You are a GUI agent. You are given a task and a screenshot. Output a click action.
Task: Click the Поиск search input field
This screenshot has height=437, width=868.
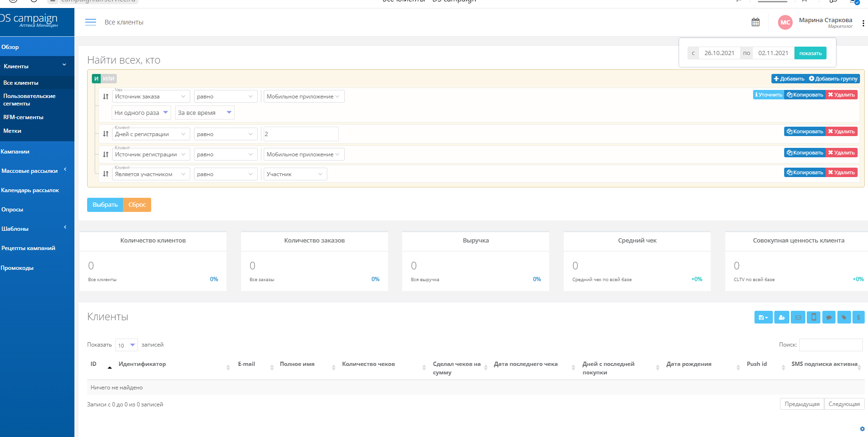pos(830,345)
